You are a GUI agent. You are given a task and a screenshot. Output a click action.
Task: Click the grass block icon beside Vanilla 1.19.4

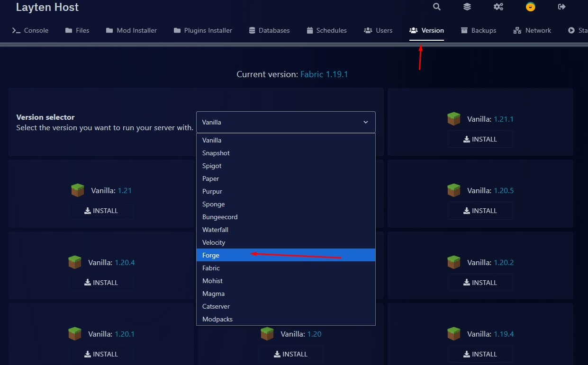454,334
